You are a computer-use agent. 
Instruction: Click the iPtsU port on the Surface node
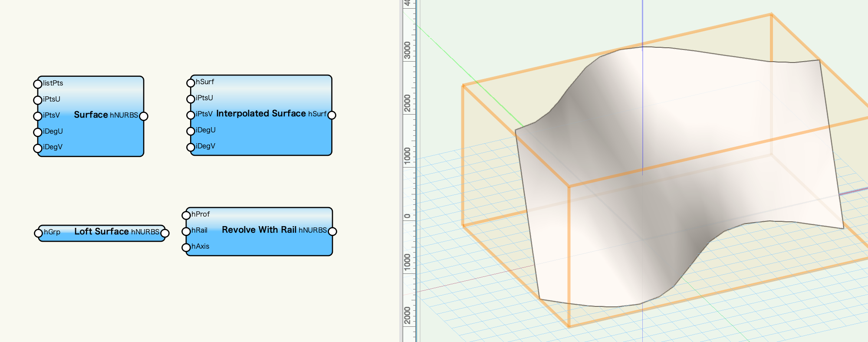pyautogui.click(x=38, y=100)
